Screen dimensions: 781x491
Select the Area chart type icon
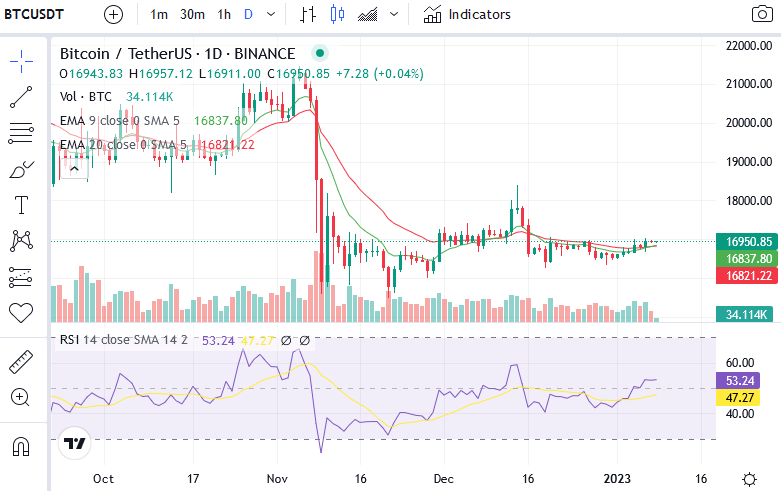pos(368,14)
